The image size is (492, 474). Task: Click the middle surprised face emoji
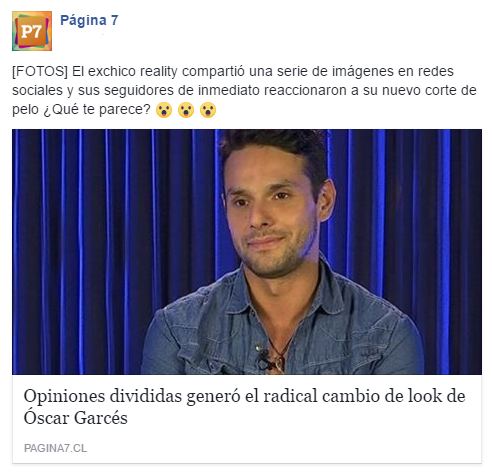[x=186, y=110]
